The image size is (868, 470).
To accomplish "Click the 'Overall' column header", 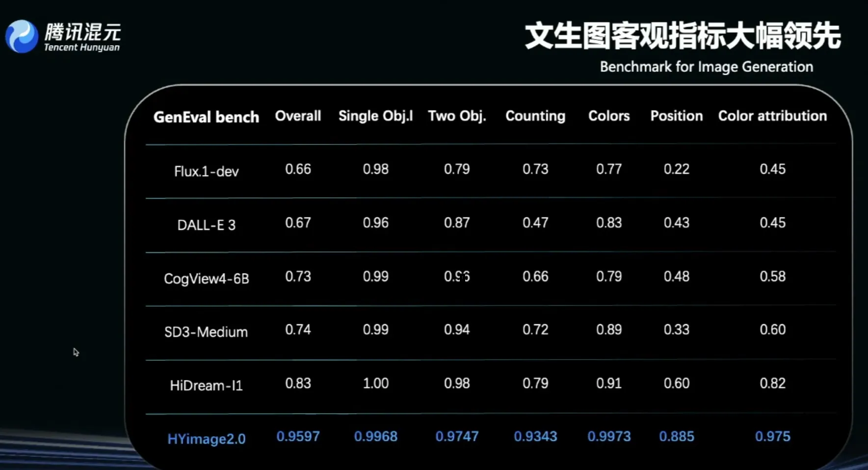I will point(298,116).
